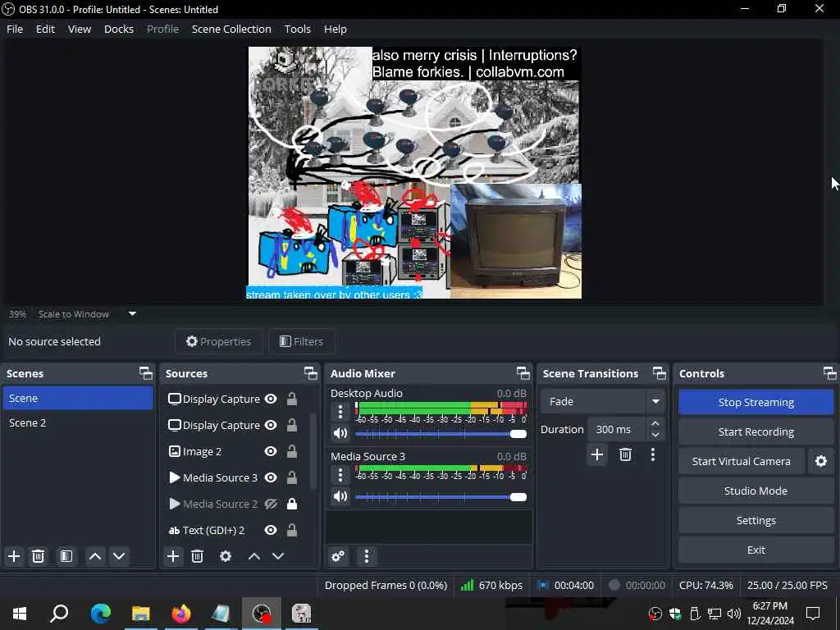Viewport: 840px width, 630px height.
Task: Open advanced audio properties gears icon
Action: coord(338,556)
